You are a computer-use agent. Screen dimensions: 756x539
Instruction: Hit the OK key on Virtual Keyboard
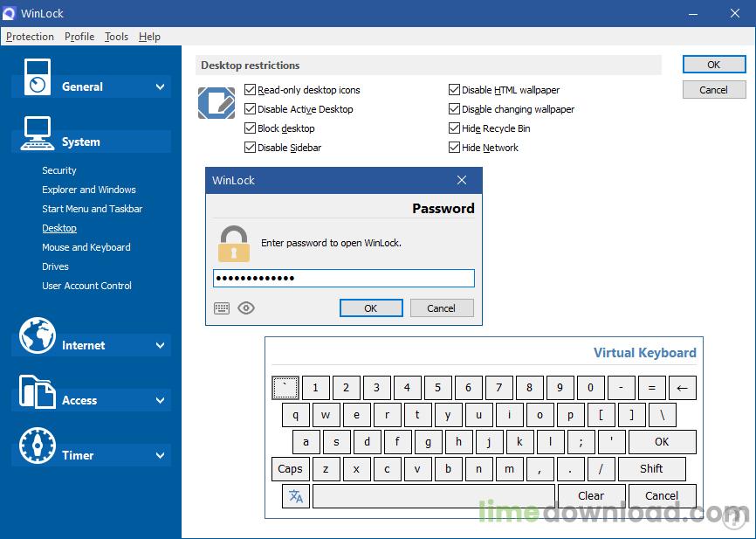662,442
